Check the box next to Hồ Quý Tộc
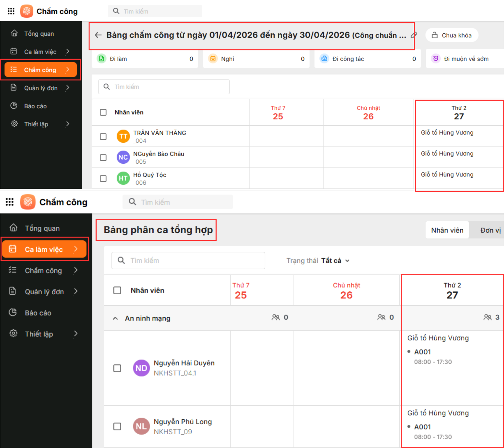 (x=103, y=179)
